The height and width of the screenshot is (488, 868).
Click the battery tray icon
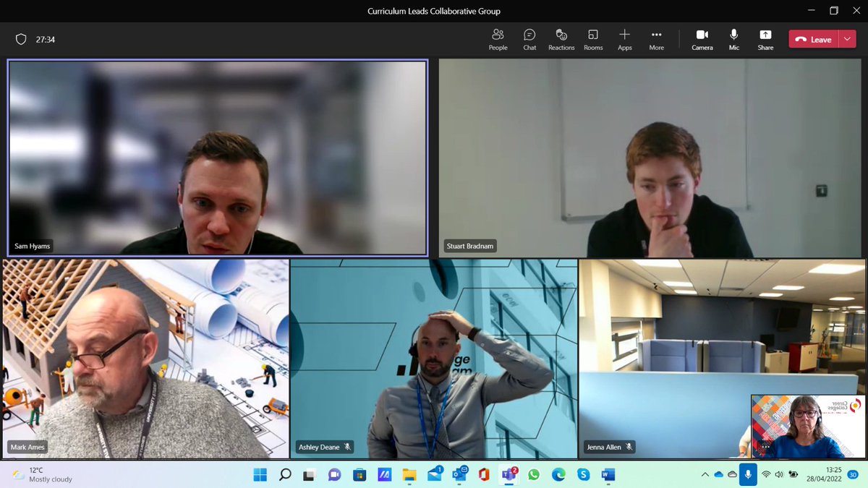tap(793, 475)
